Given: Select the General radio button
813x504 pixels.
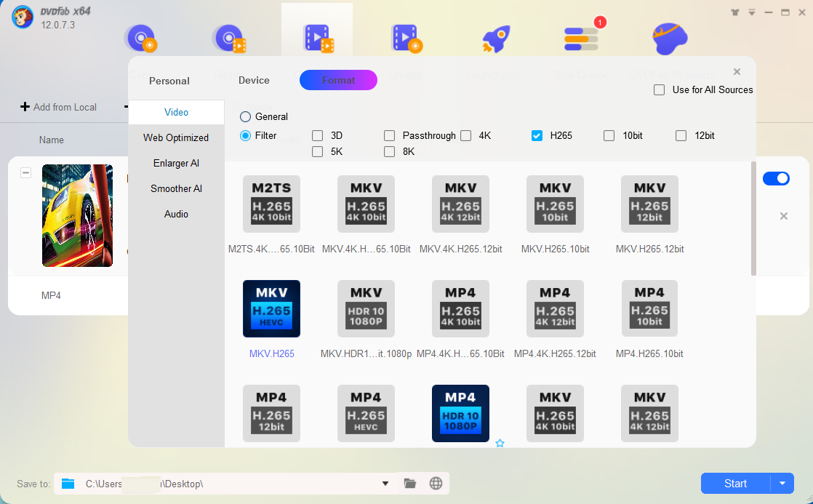Looking at the screenshot, I should (245, 116).
